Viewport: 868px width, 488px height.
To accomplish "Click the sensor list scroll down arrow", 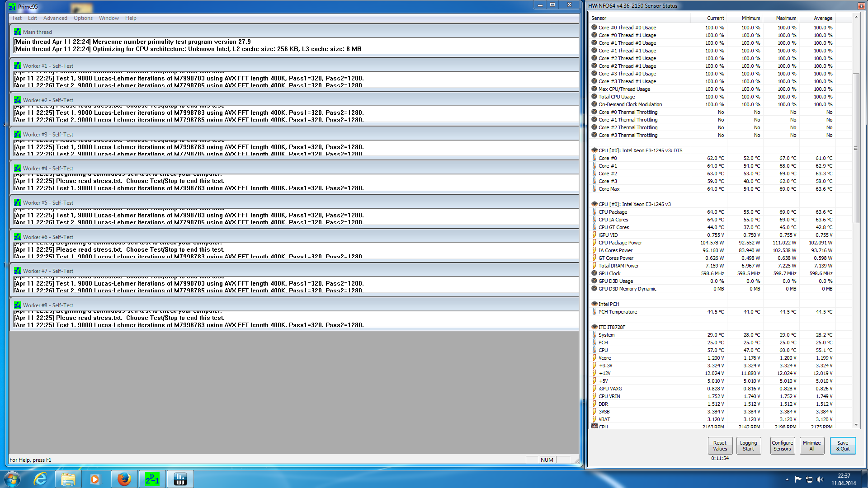I will pyautogui.click(x=856, y=425).
